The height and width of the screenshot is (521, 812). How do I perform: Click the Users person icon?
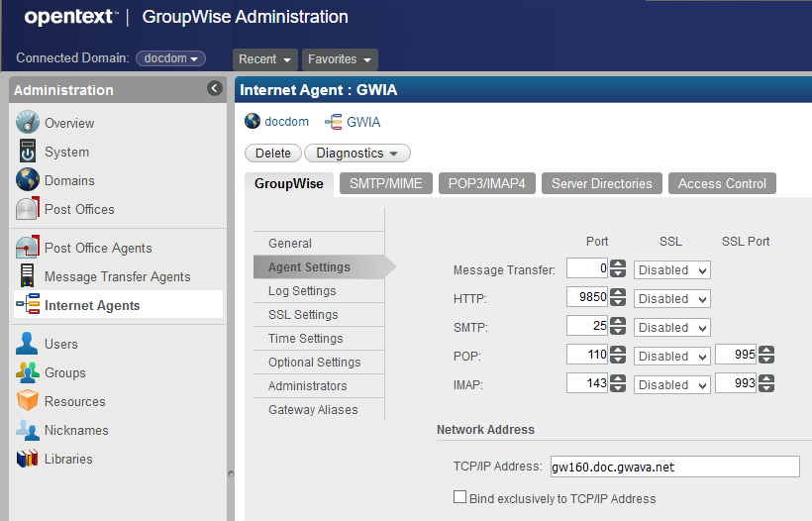coord(28,344)
